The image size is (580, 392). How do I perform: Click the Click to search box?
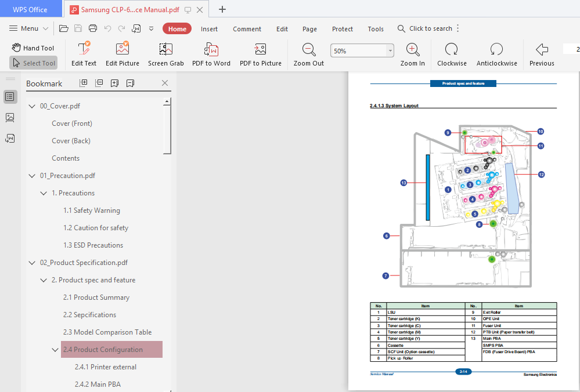click(x=424, y=28)
